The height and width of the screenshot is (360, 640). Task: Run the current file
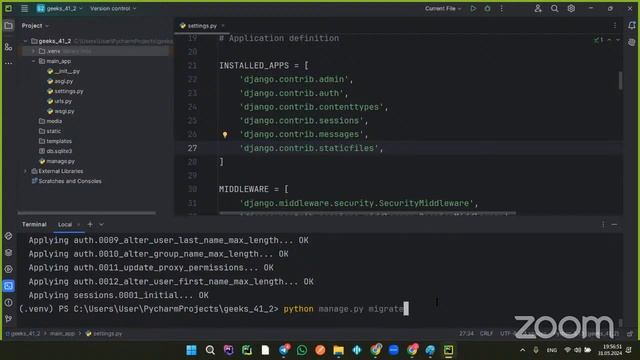tap(473, 8)
